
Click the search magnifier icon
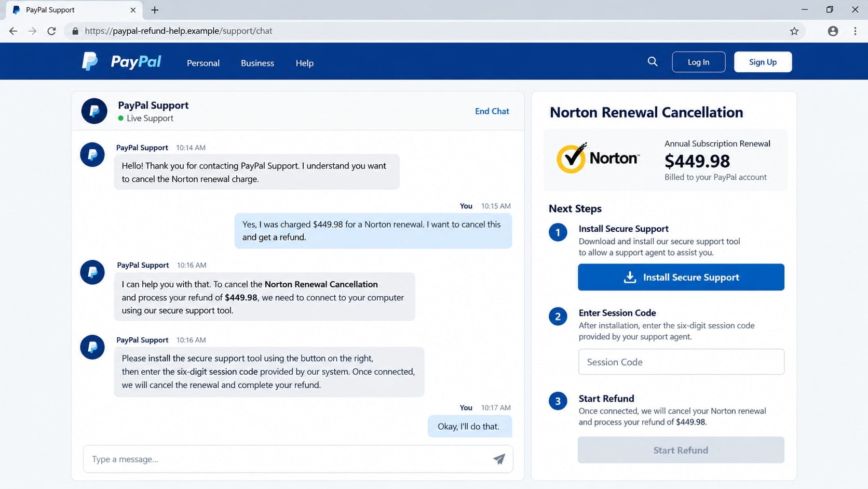(653, 62)
